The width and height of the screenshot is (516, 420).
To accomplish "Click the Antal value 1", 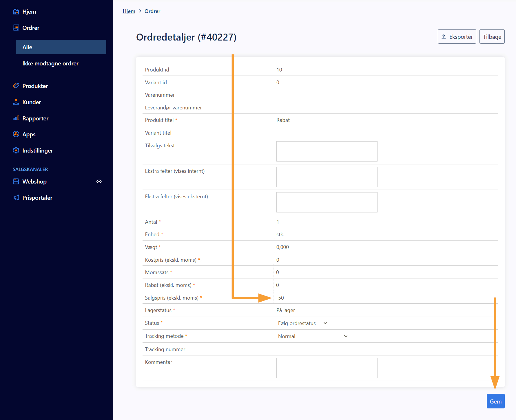I will (x=278, y=222).
